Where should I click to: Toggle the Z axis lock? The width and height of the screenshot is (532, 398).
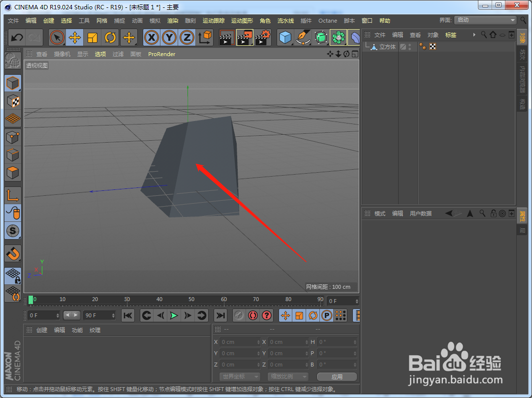pos(187,37)
